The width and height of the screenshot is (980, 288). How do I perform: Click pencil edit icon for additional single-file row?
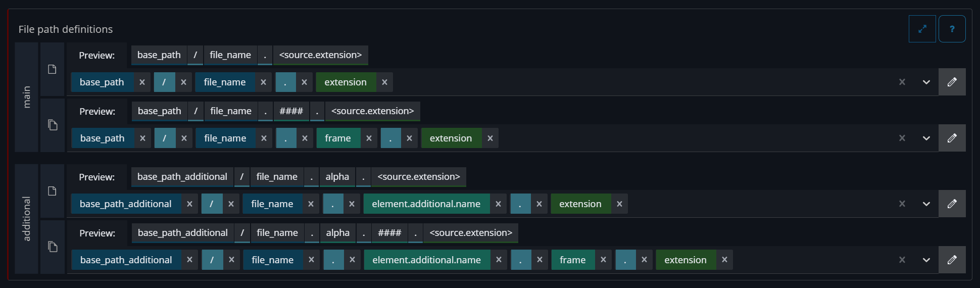coord(952,204)
